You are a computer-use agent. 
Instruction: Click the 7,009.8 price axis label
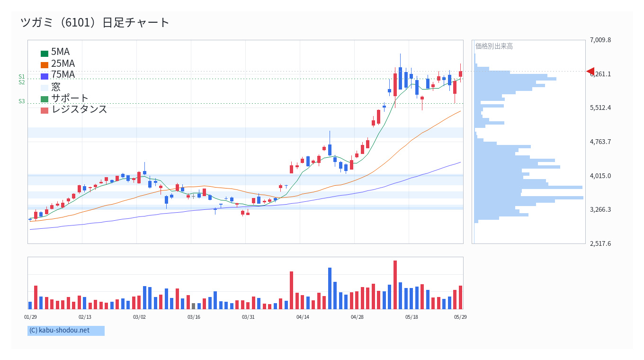pos(600,40)
